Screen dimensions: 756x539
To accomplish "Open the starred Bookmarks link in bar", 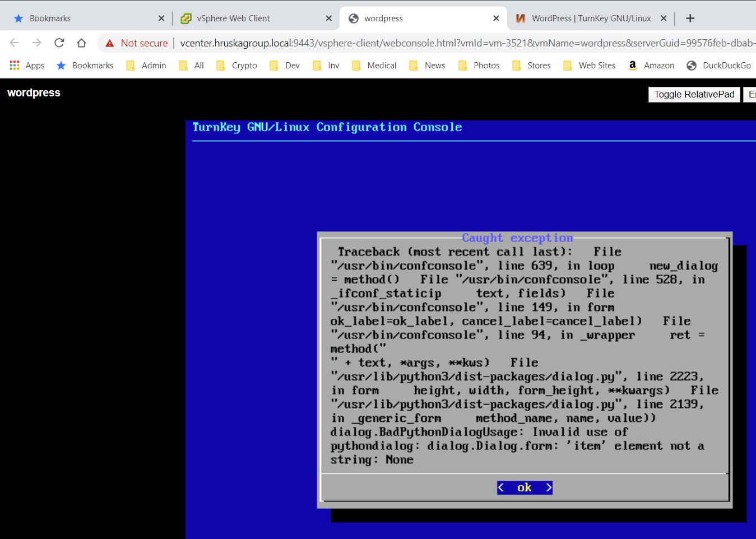I will (85, 66).
